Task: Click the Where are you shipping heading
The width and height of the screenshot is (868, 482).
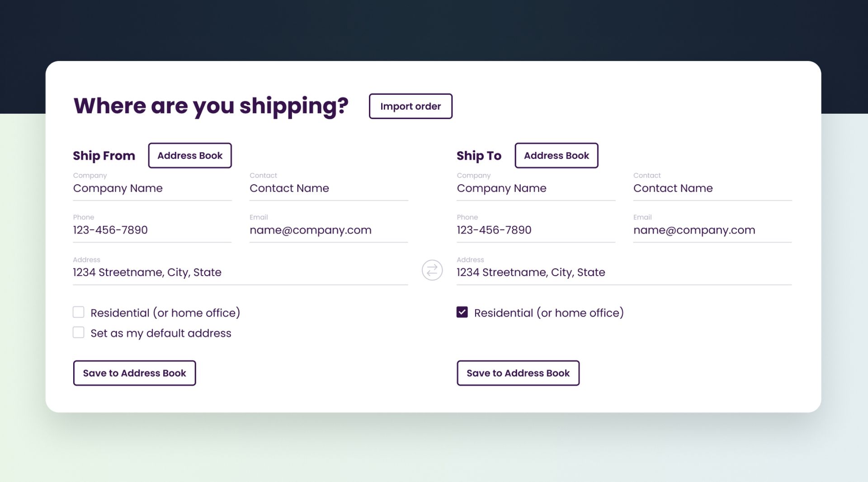Action: tap(211, 106)
